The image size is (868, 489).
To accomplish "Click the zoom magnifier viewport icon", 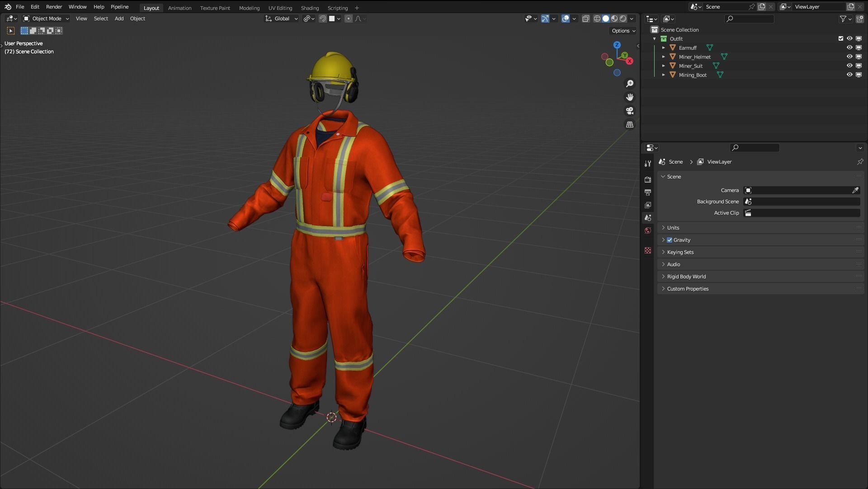I will [x=629, y=84].
